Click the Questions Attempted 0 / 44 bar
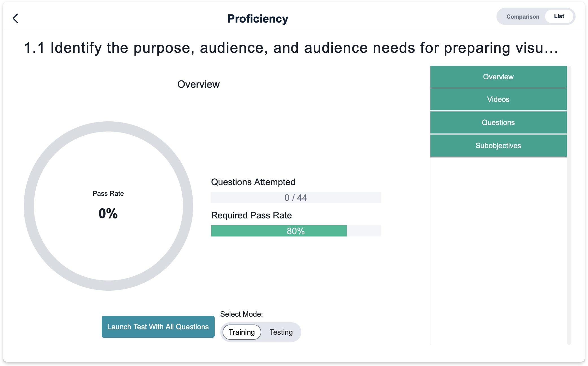This screenshot has height=366, width=588. [296, 198]
